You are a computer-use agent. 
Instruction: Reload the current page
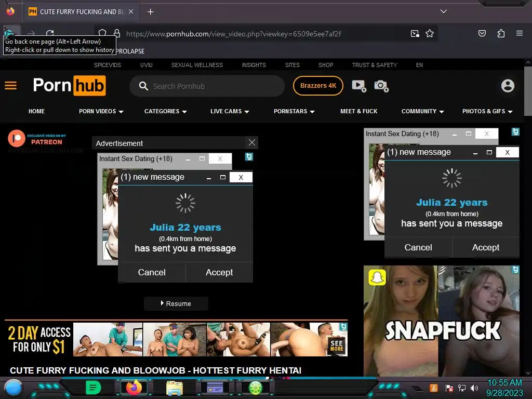(50, 33)
